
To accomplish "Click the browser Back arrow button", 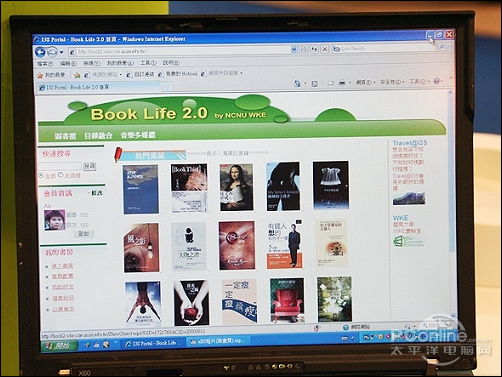I will tap(40, 52).
